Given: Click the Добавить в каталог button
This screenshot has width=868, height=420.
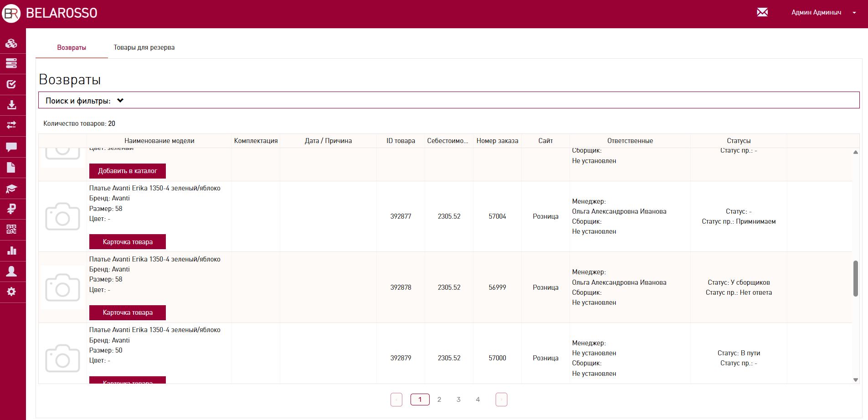Looking at the screenshot, I should tap(128, 171).
